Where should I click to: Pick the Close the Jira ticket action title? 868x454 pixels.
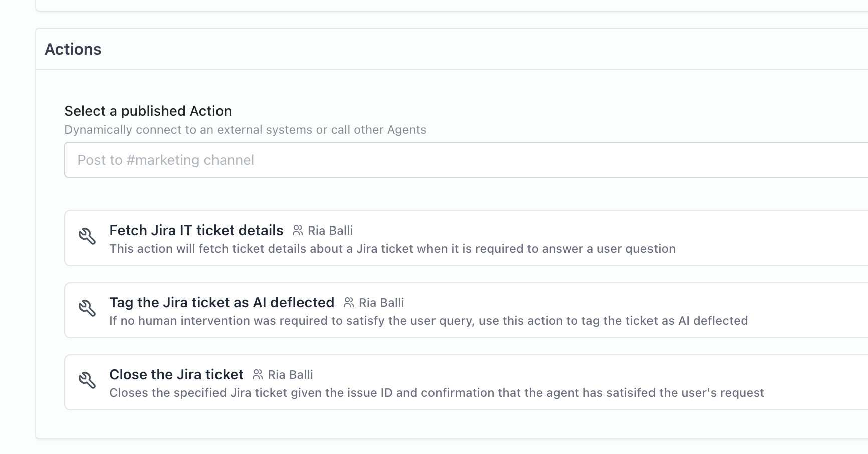click(176, 374)
